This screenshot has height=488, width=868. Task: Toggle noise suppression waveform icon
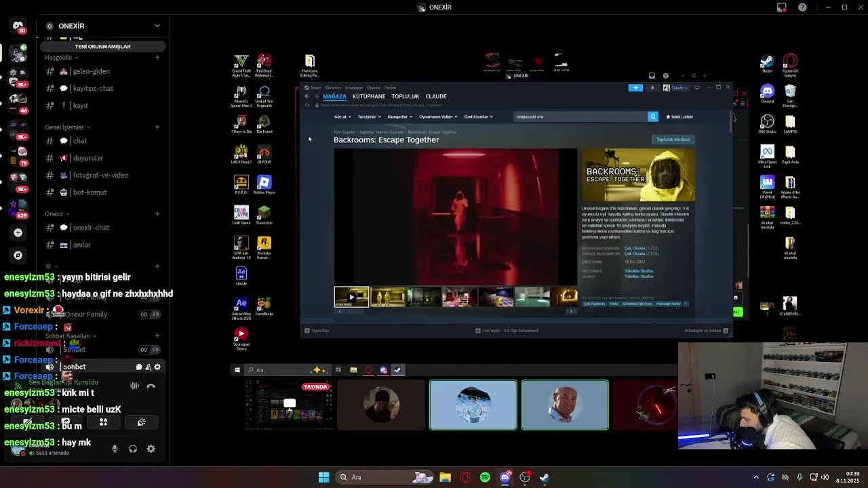[134, 386]
